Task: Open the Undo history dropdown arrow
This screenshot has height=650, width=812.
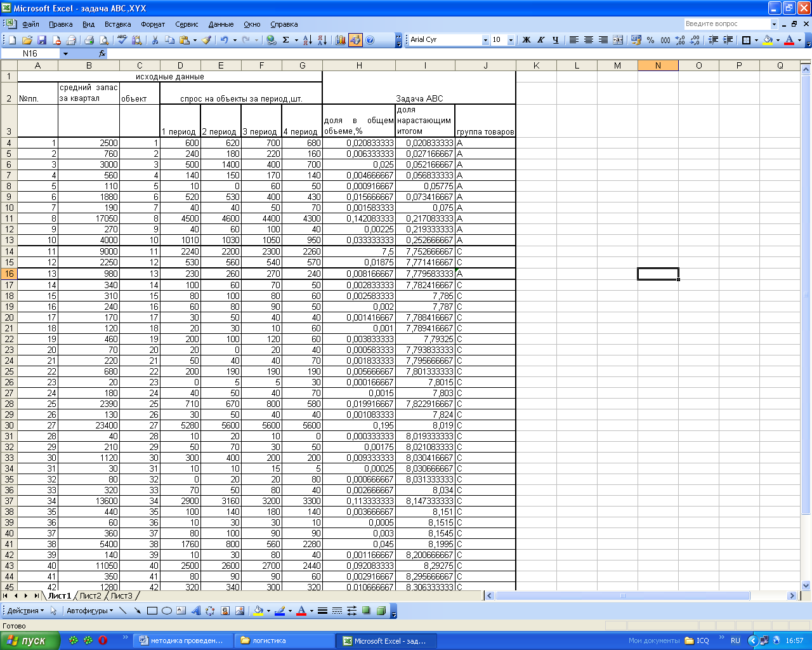Action: pos(235,40)
